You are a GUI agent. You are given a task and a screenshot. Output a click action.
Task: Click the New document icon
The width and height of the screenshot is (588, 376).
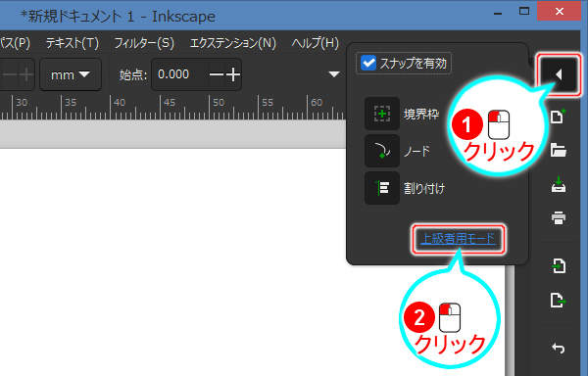coord(558,117)
